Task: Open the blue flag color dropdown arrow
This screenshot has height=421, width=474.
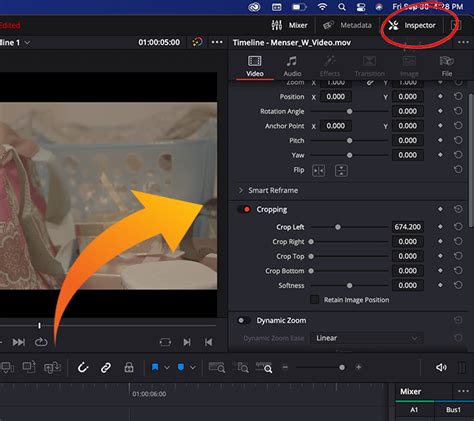Action: 167,367
